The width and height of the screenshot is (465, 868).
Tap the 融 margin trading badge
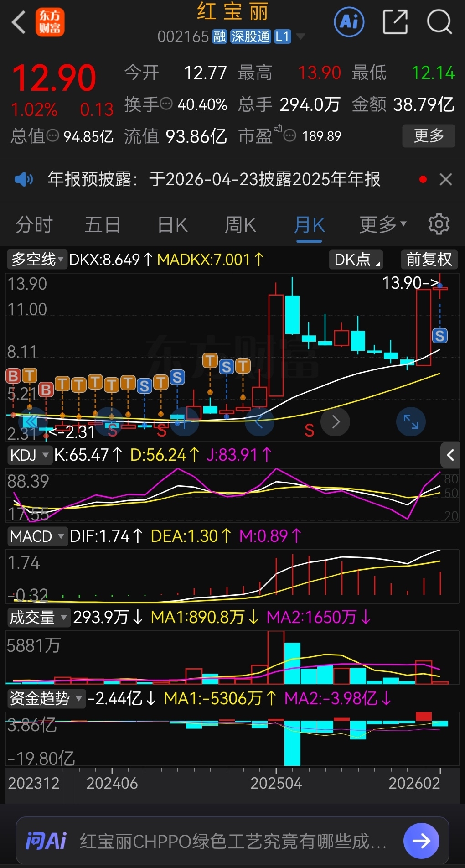pyautogui.click(x=220, y=36)
